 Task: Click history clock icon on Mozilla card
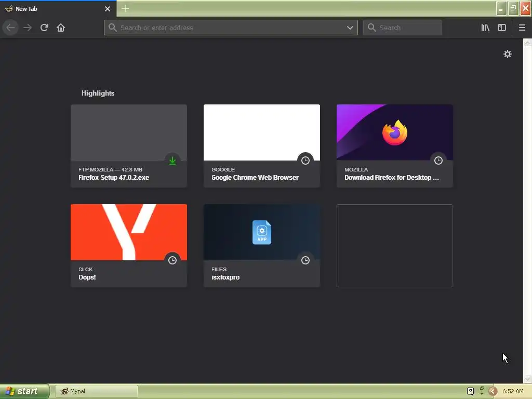click(438, 161)
